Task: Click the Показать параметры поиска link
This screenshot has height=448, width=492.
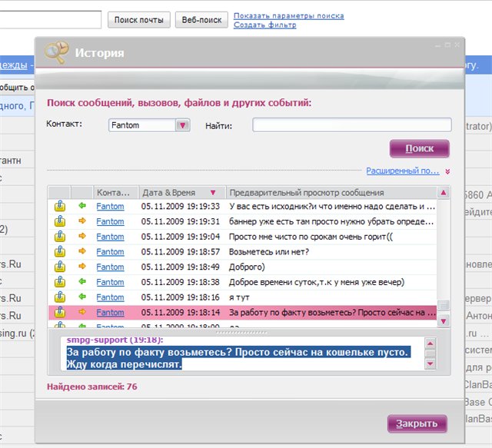Action: (x=288, y=15)
